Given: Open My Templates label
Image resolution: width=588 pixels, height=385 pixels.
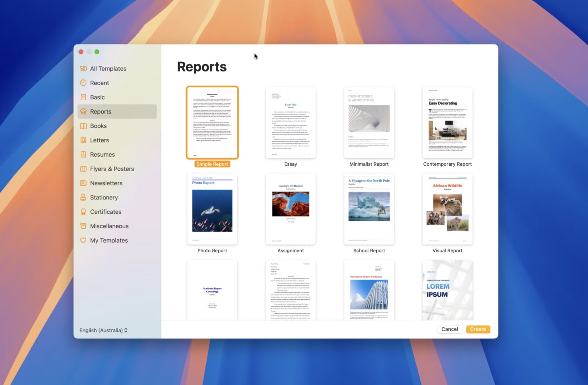Looking at the screenshot, I should tap(109, 240).
